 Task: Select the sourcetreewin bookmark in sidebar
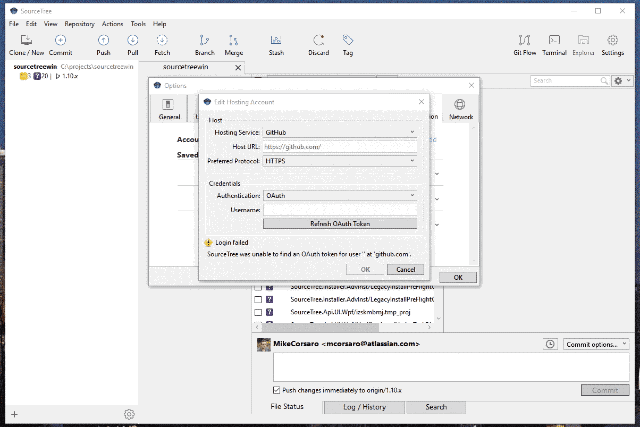click(x=73, y=71)
